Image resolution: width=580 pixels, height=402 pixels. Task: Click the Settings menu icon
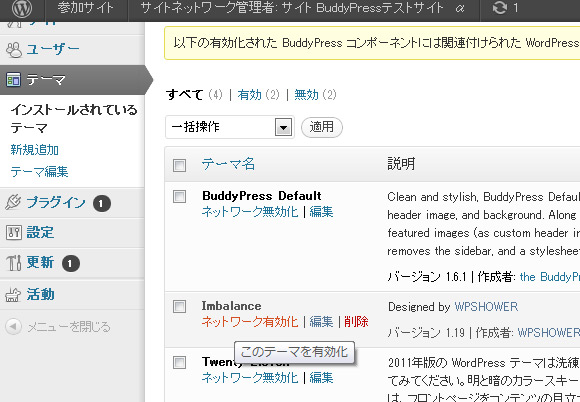coord(14,233)
